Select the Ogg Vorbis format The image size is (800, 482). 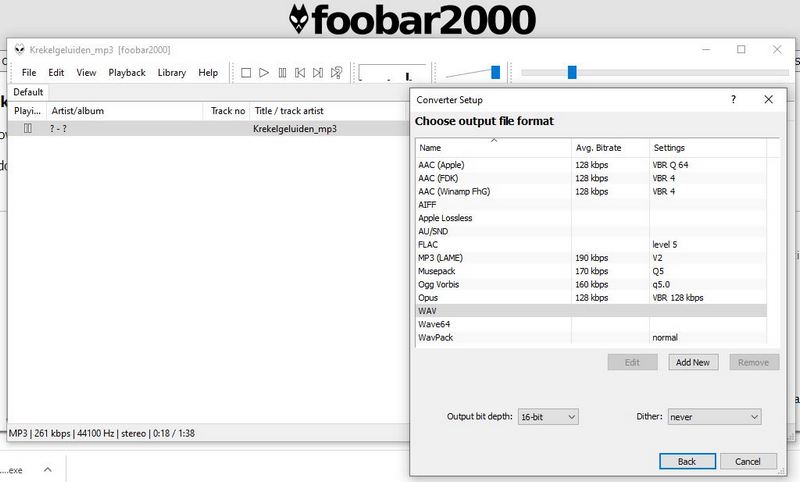pos(591,284)
